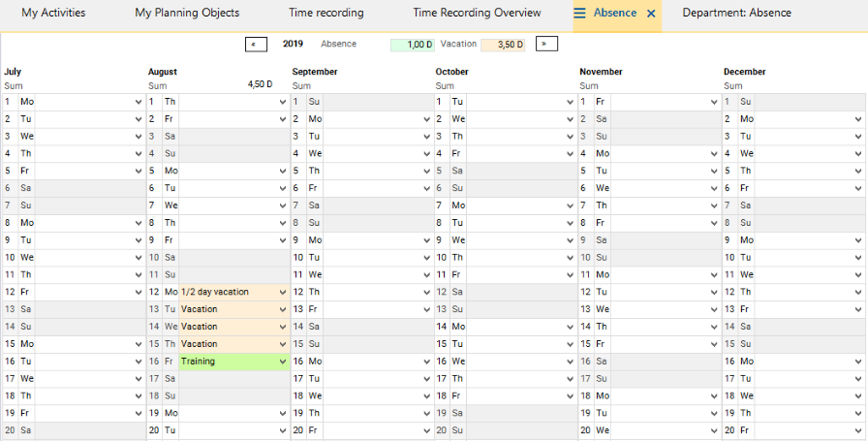Click the Absence total field 1,00 D
Viewport: 868px width, 441px height.
click(x=413, y=45)
